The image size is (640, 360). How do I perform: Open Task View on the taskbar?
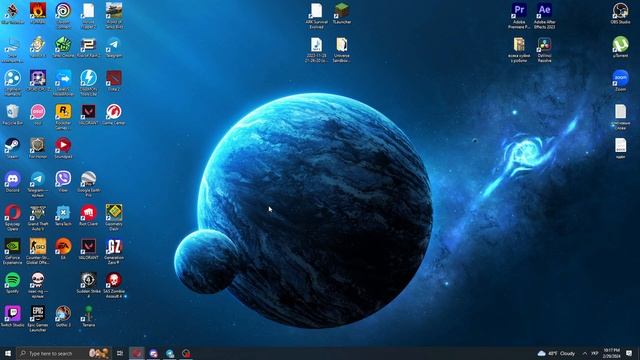coord(120,353)
